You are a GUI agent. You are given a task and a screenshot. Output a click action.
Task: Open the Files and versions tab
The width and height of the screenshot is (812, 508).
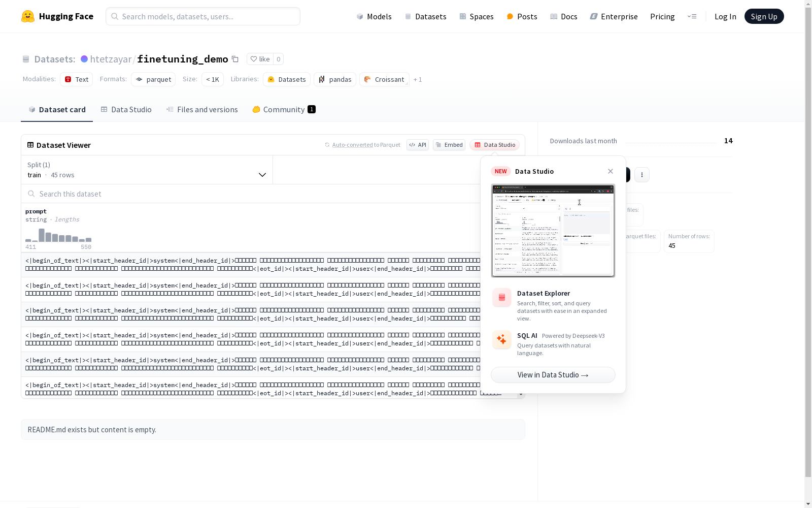202,110
